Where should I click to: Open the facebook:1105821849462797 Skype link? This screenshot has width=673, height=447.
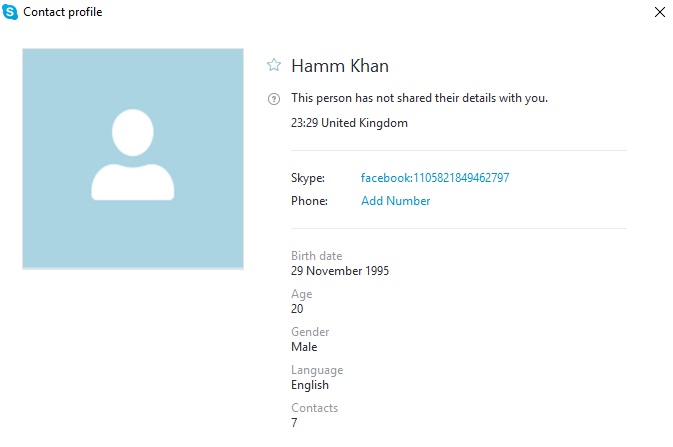[x=435, y=178]
